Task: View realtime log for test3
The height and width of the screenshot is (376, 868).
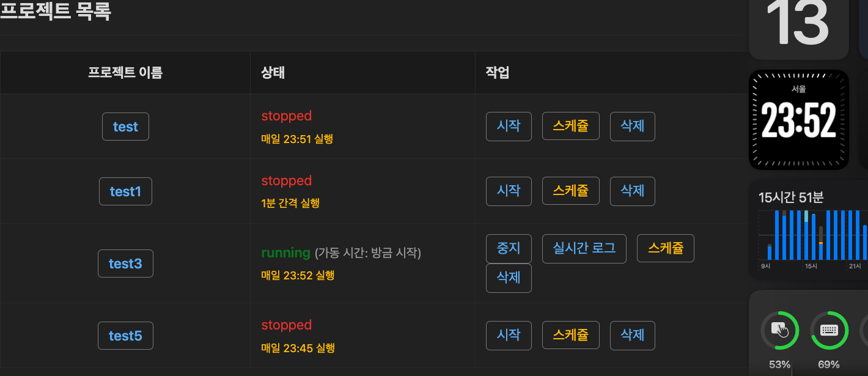Action: (584, 249)
